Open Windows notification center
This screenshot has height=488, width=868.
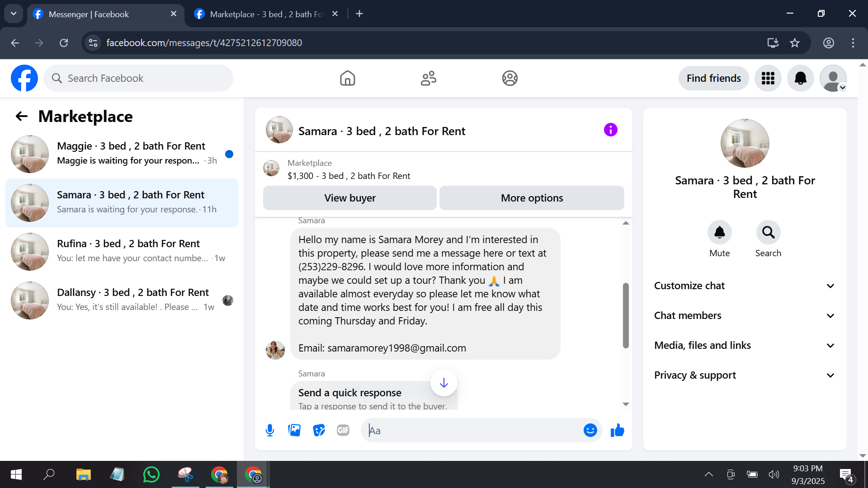pyautogui.click(x=847, y=474)
